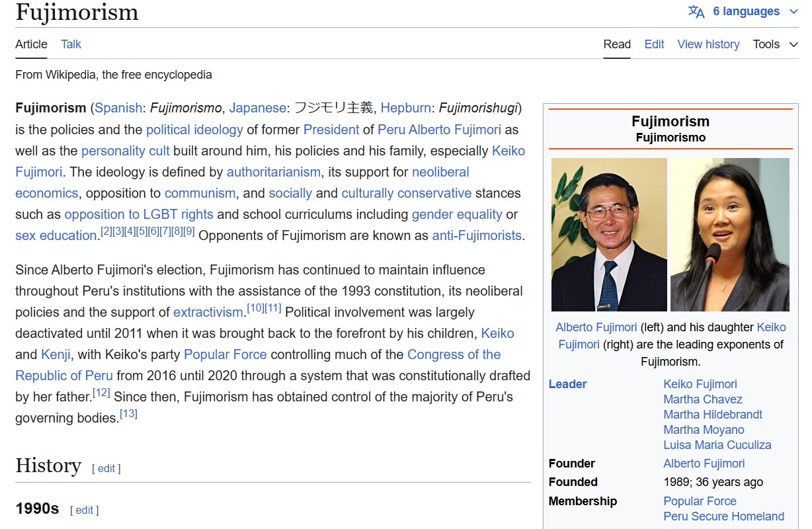Open Popular Force link in paragraph
The image size is (812, 529).
[x=225, y=354]
